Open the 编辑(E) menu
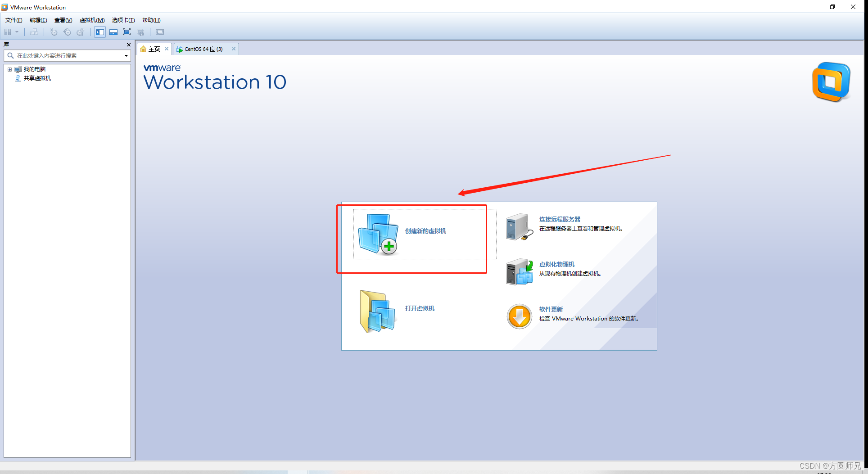The height and width of the screenshot is (474, 868). tap(38, 20)
